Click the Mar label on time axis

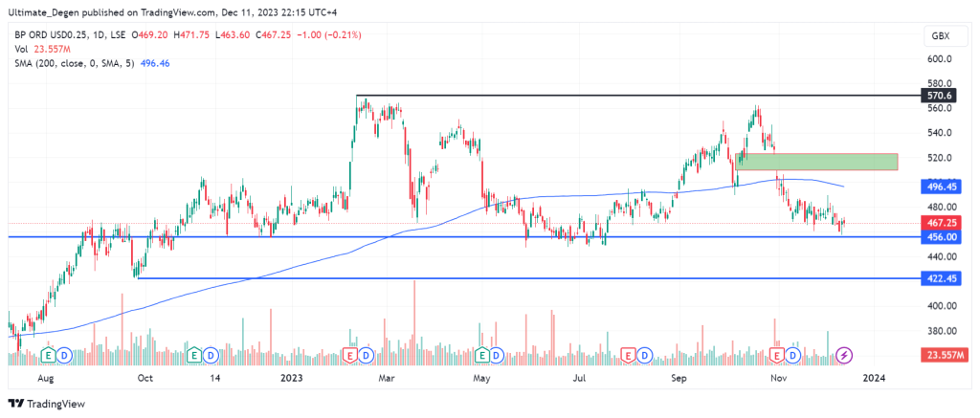[x=389, y=378]
